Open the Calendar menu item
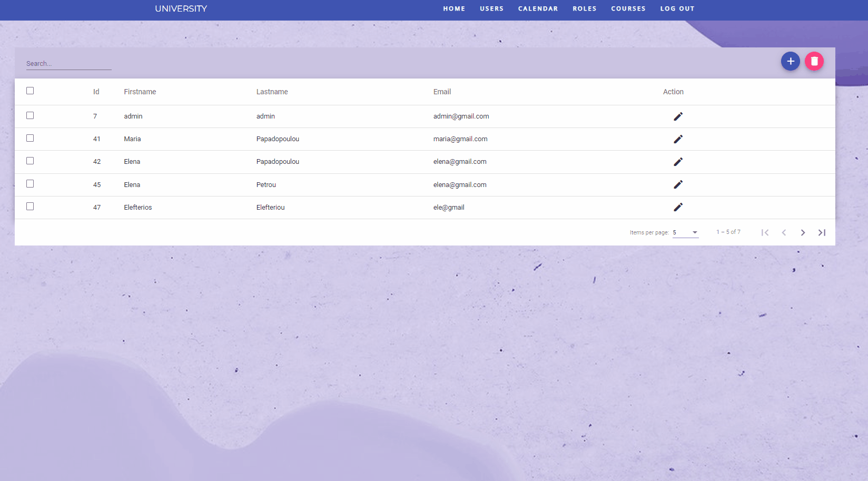This screenshot has width=868, height=481. click(x=538, y=9)
